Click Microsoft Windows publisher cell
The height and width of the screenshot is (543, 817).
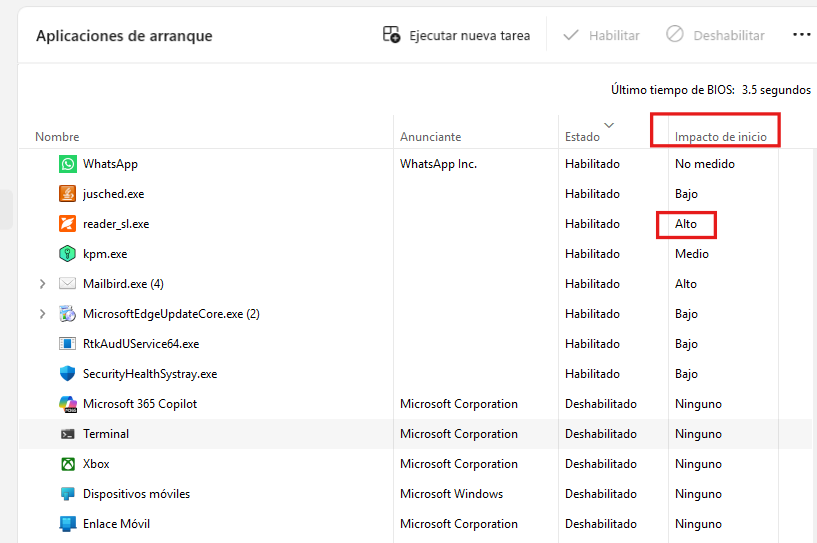tap(451, 493)
